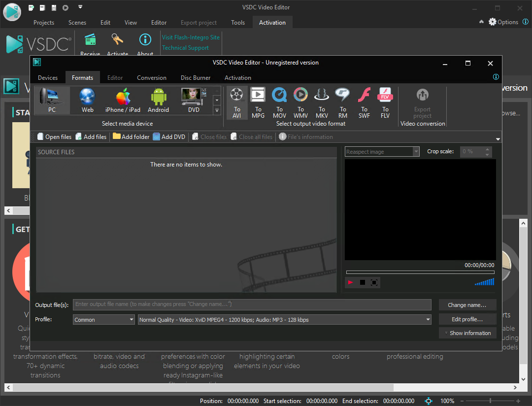Click the Output file(s) name field
The width and height of the screenshot is (532, 406).
click(x=252, y=304)
